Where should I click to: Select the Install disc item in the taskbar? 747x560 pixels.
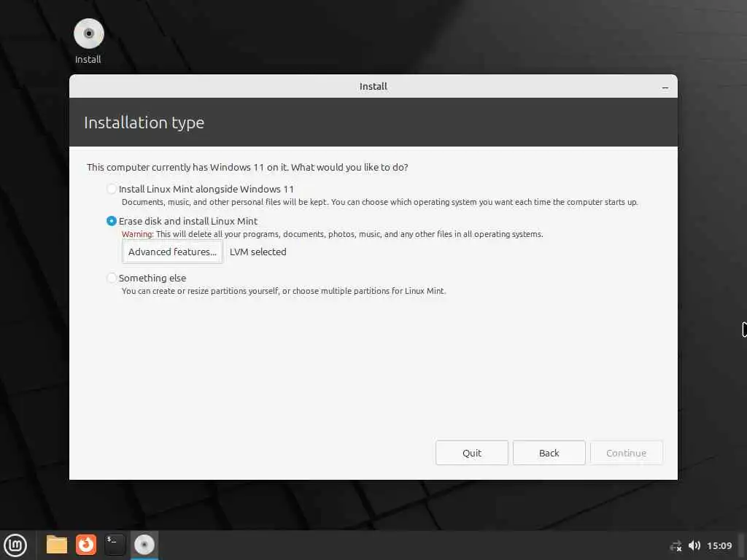pyautogui.click(x=144, y=545)
